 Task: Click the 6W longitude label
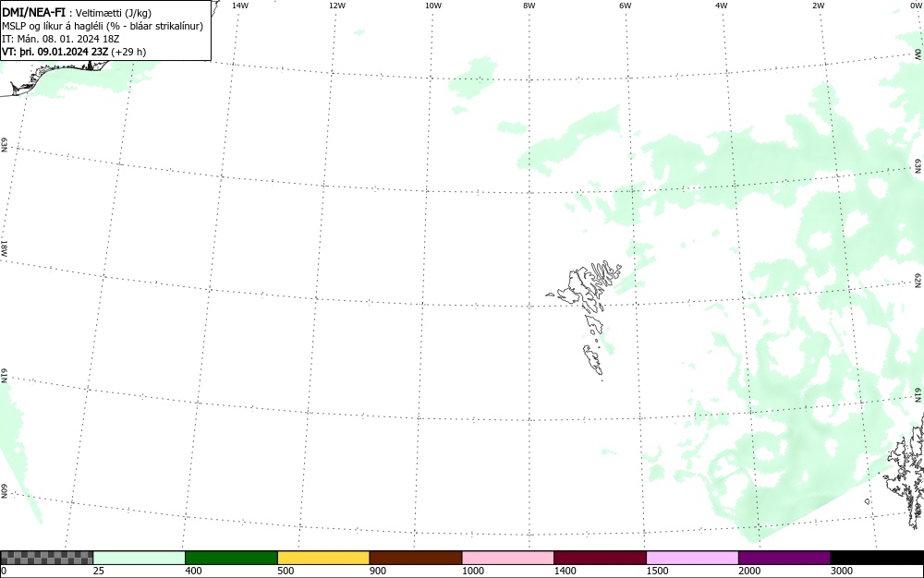(x=626, y=6)
